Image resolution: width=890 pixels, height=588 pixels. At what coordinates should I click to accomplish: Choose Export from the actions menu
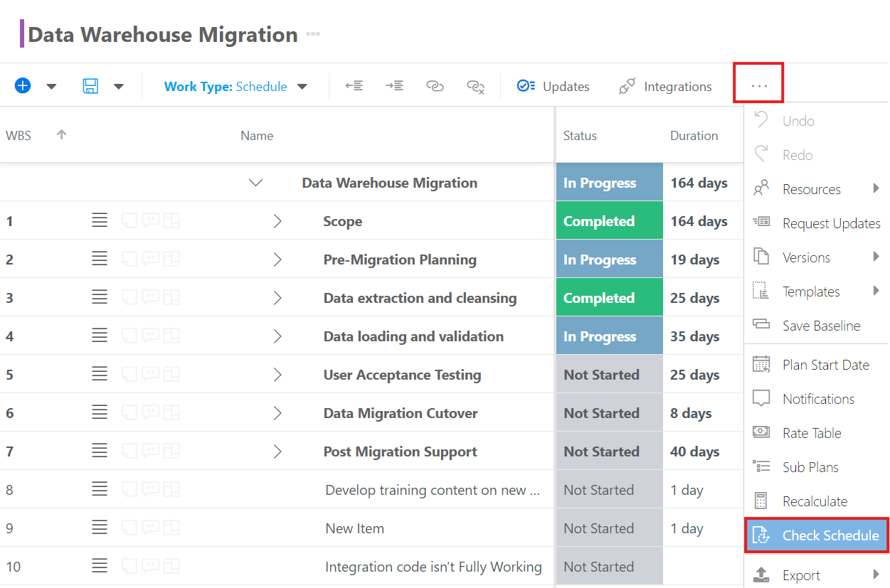pyautogui.click(x=802, y=576)
